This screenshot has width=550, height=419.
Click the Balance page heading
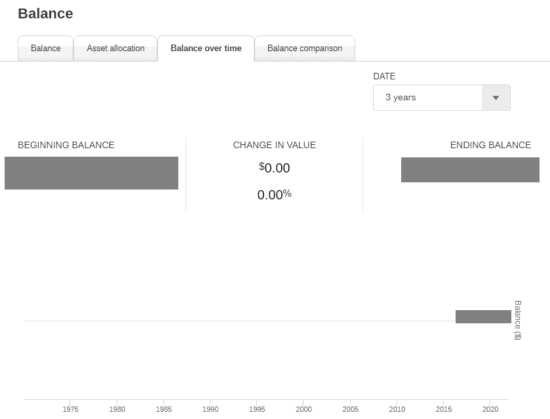coord(46,14)
